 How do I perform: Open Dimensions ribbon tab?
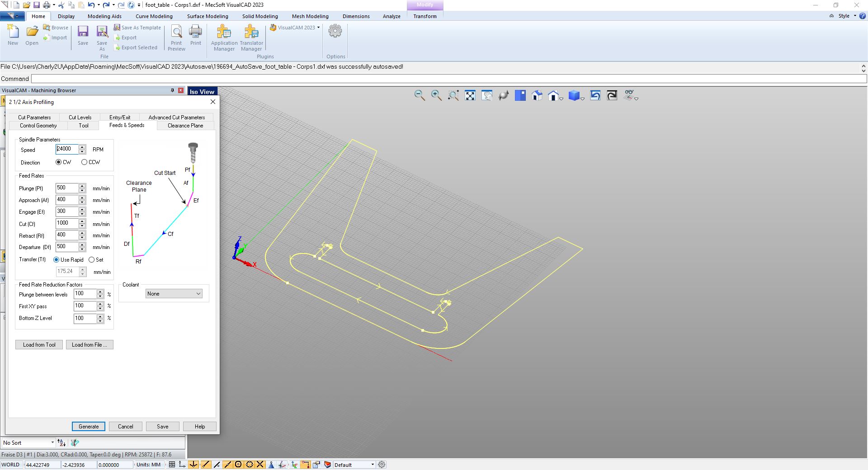pos(356,16)
